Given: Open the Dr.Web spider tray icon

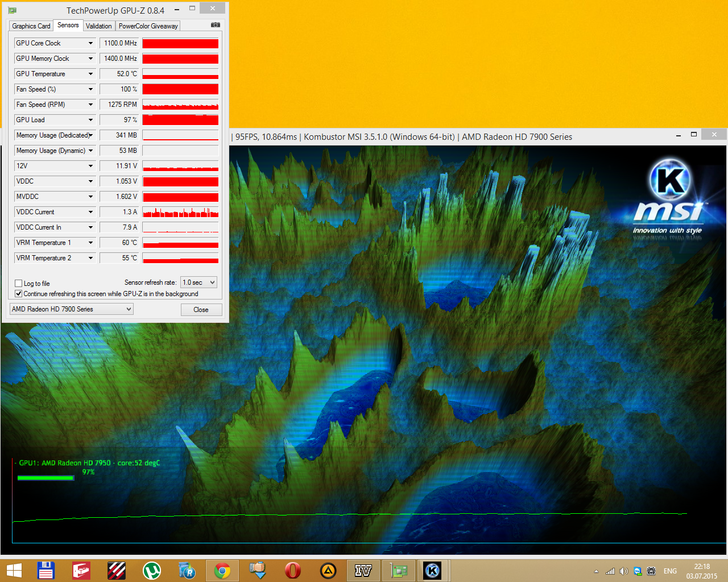Looking at the screenshot, I should pyautogui.click(x=652, y=571).
